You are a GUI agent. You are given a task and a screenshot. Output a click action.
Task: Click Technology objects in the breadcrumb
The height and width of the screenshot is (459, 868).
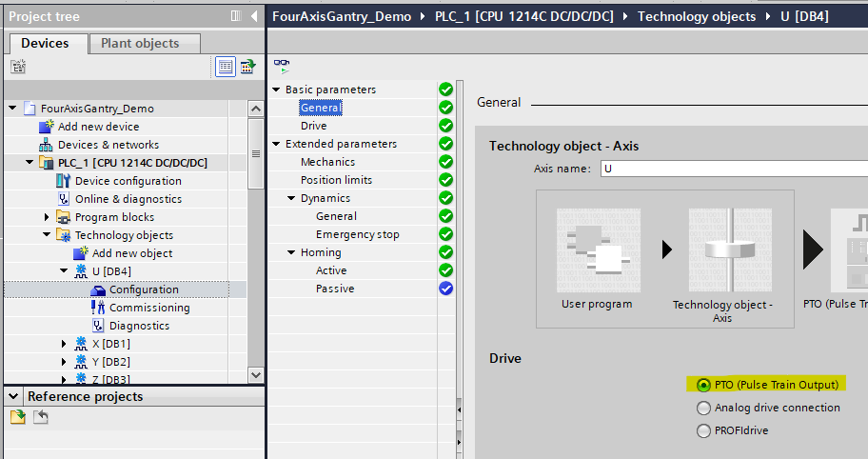tap(697, 16)
